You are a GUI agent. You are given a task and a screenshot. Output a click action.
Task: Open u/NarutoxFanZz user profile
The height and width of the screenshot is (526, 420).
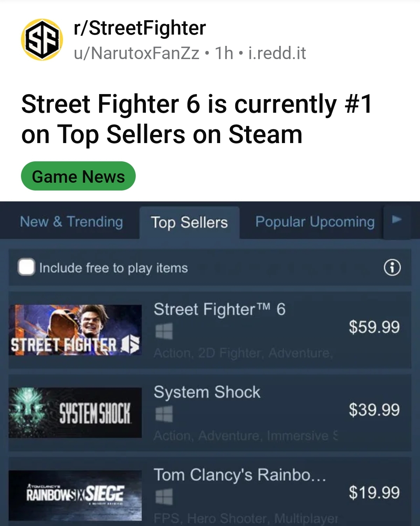[136, 53]
